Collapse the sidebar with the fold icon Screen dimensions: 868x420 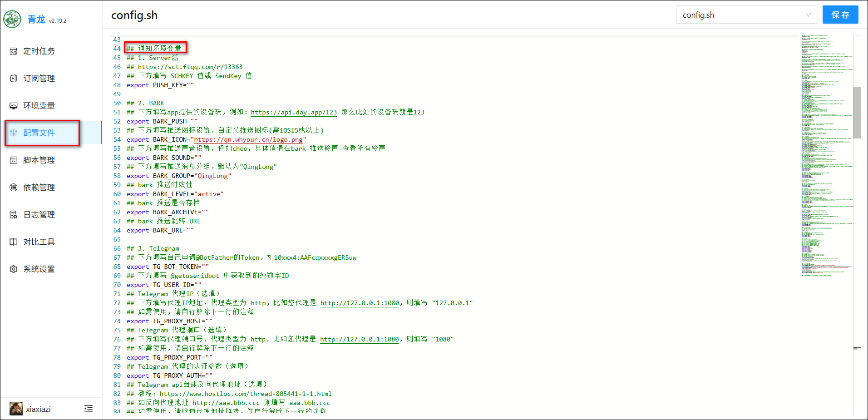click(89, 409)
